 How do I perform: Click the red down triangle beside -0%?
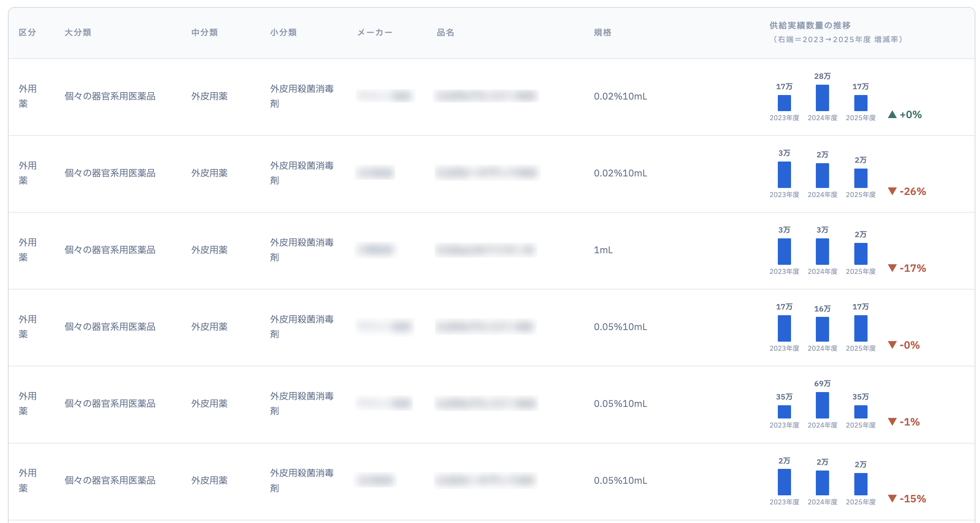(892, 345)
